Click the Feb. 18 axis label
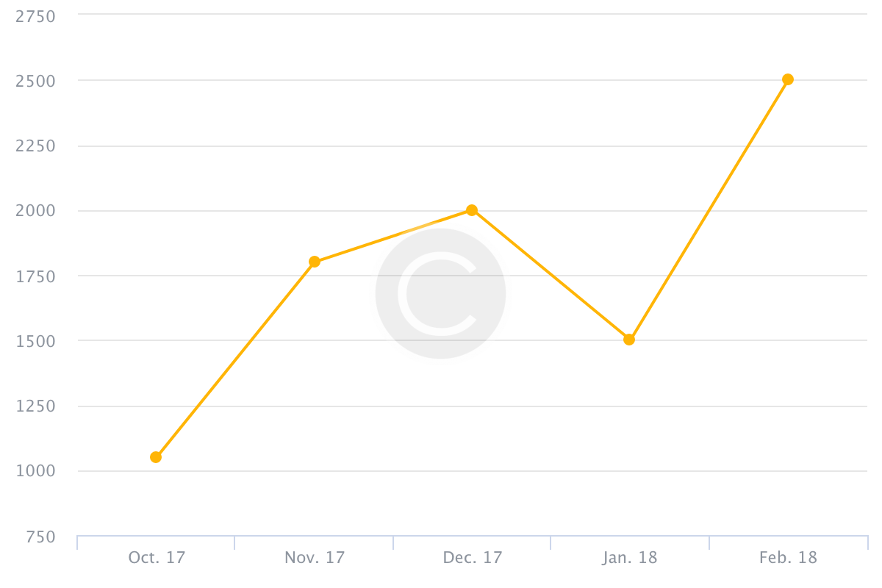This screenshot has height=588, width=882. tap(788, 558)
